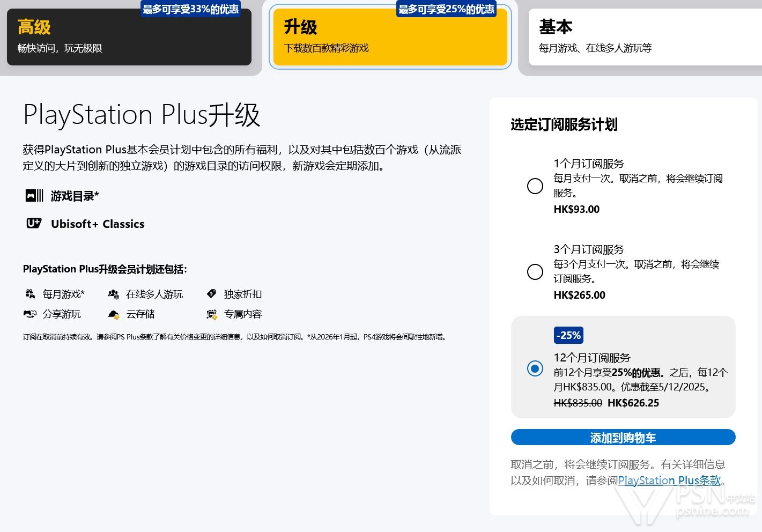762x532 pixels.
Task: Click the monthly games (每月游戏) icon
Action: 30,294
